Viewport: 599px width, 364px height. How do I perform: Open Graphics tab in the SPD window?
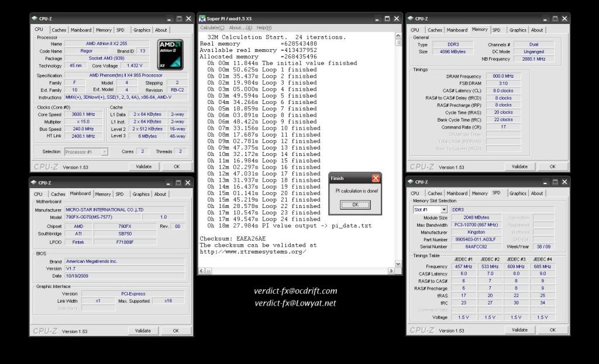click(518, 193)
